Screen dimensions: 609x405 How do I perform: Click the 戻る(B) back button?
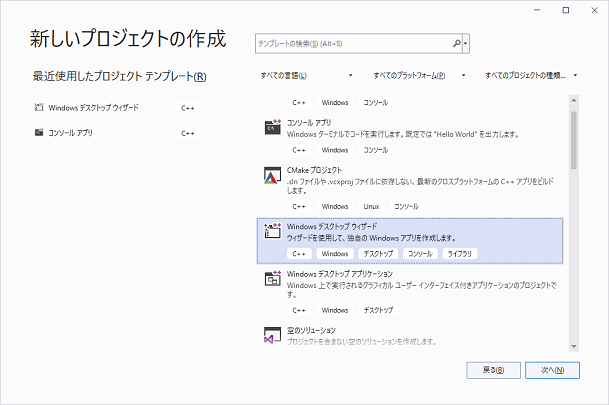pyautogui.click(x=493, y=370)
